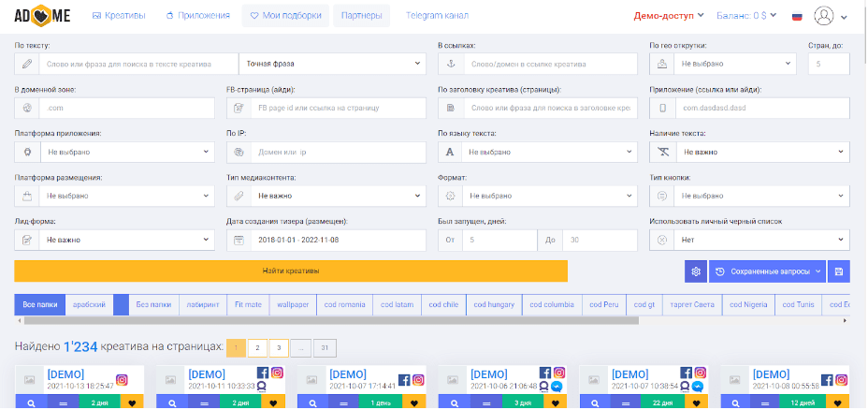
Task: Click heart favorite icon on first DEMO card
Action: coord(134,403)
